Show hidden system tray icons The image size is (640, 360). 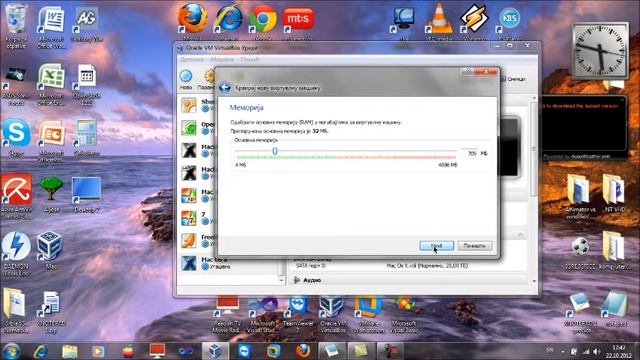click(563, 351)
